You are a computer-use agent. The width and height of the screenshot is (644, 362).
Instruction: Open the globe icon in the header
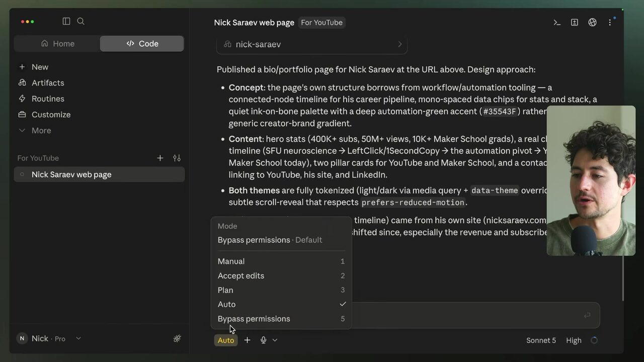tap(592, 22)
